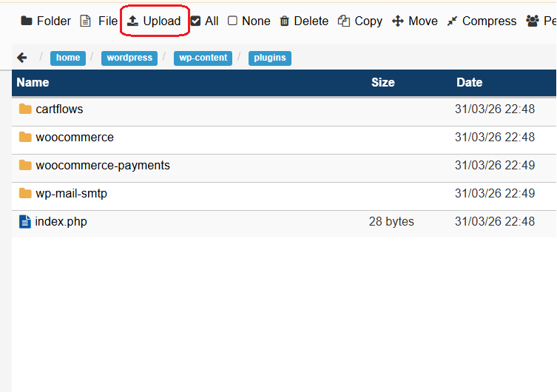Create a new folder via Folder button
The height and width of the screenshot is (392, 557).
click(x=46, y=21)
